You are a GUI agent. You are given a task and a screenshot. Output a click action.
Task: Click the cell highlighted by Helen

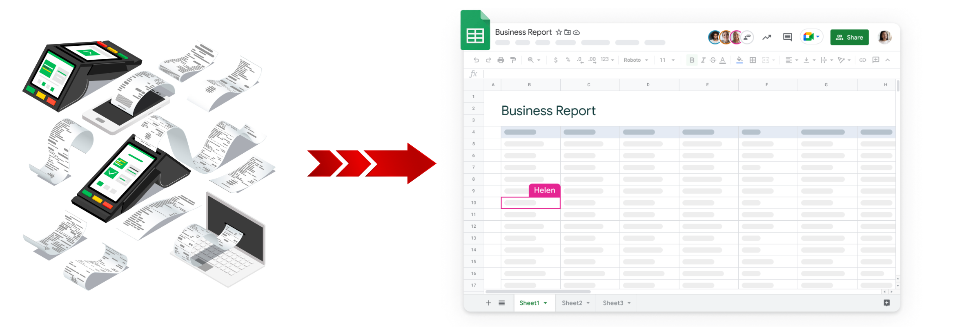[x=530, y=203]
